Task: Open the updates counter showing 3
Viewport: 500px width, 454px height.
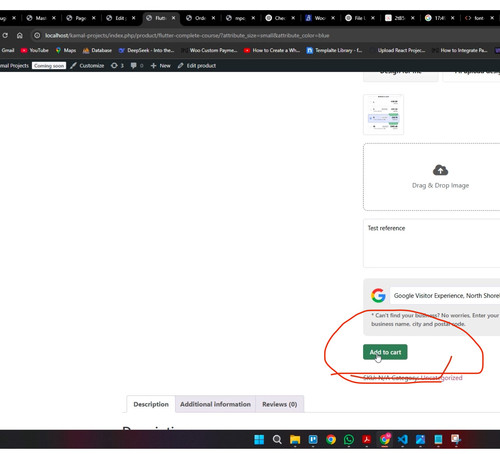Action: click(117, 66)
